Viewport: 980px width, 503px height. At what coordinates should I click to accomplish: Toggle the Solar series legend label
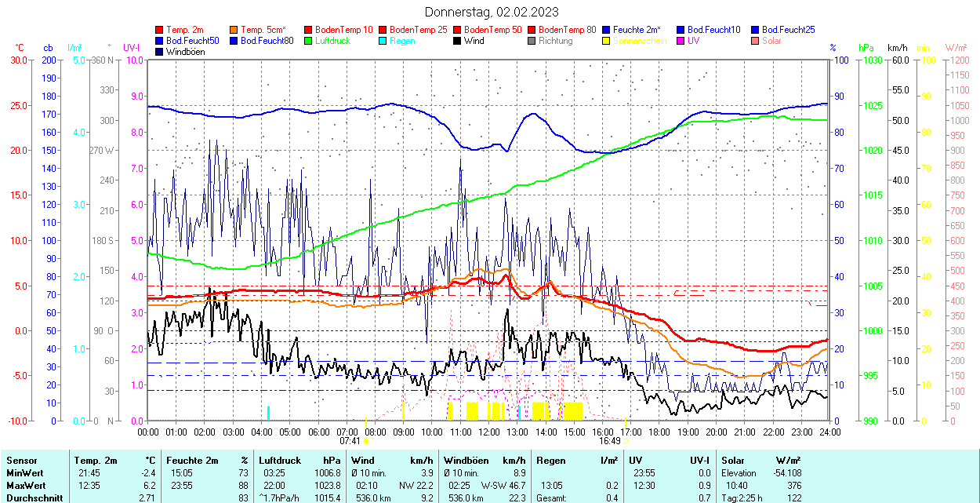(x=771, y=41)
